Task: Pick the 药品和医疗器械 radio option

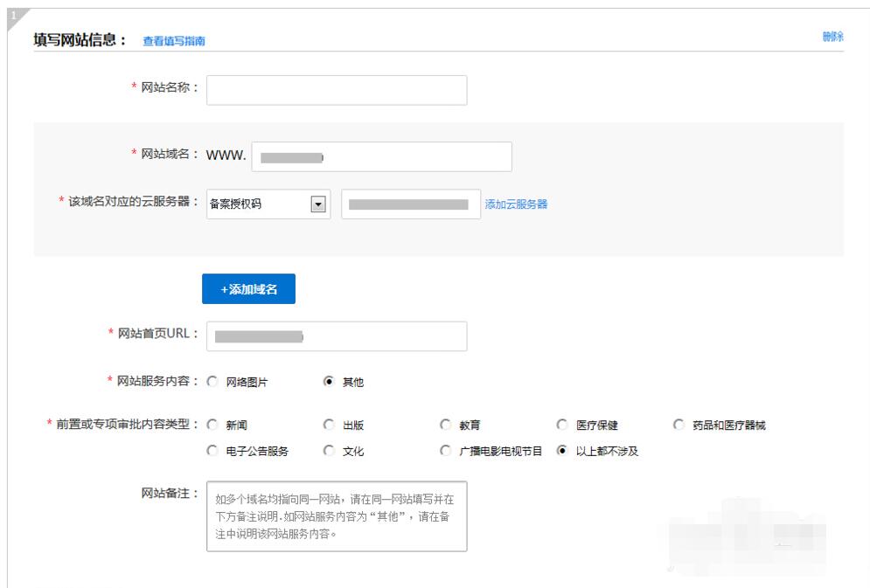Action: tap(679, 425)
